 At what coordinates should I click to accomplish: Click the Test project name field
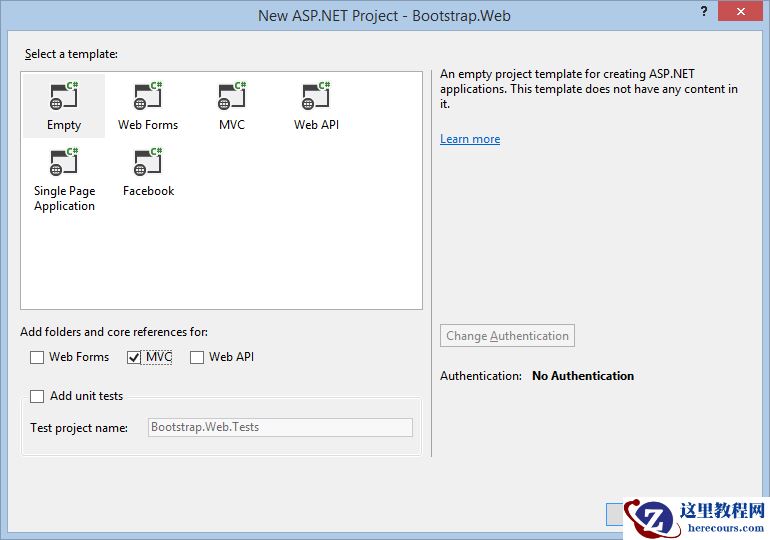click(x=280, y=427)
